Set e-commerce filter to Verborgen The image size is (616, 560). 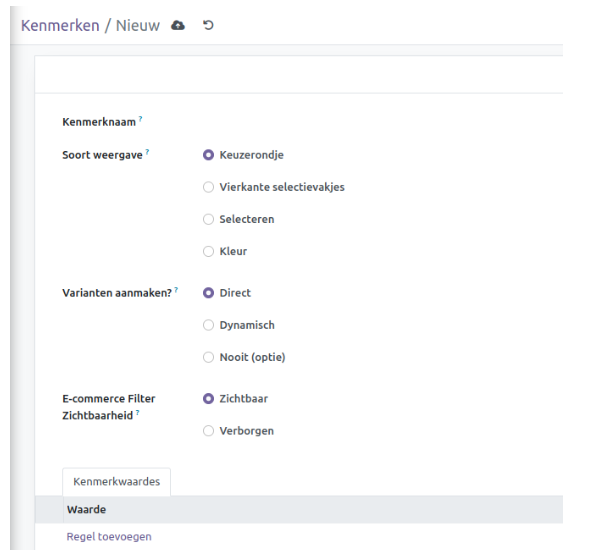coord(208,431)
